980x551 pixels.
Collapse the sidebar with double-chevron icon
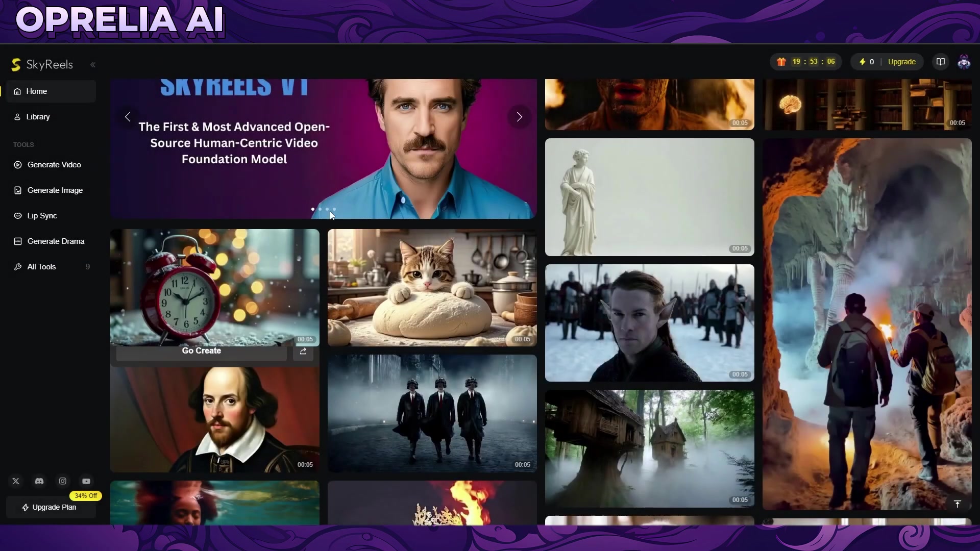coord(93,65)
